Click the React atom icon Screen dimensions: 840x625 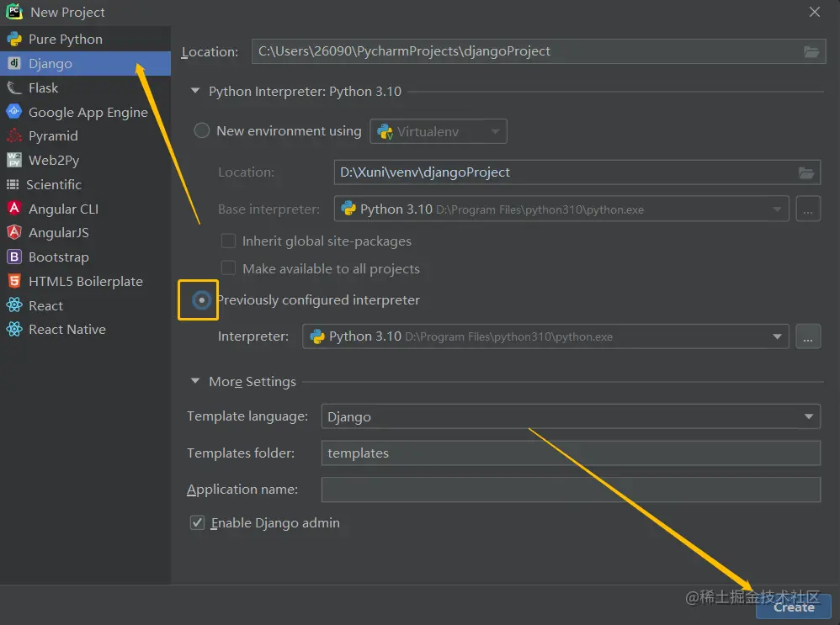(x=14, y=305)
